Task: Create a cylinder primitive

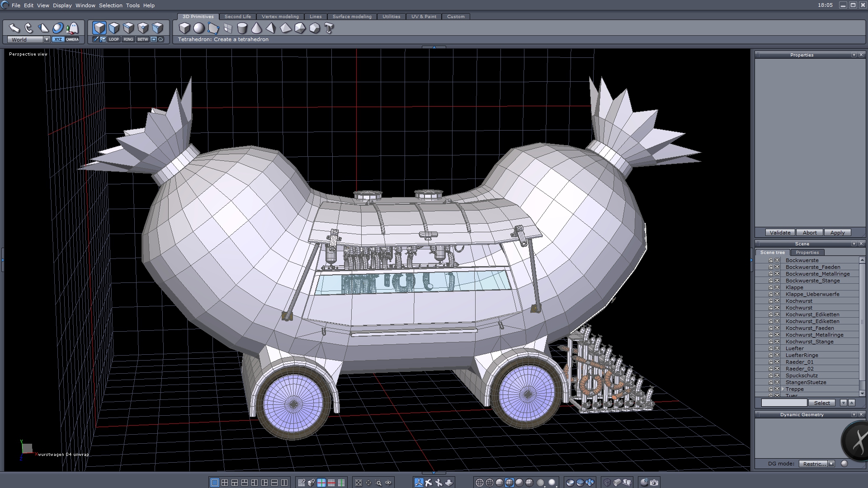Action: (242, 28)
